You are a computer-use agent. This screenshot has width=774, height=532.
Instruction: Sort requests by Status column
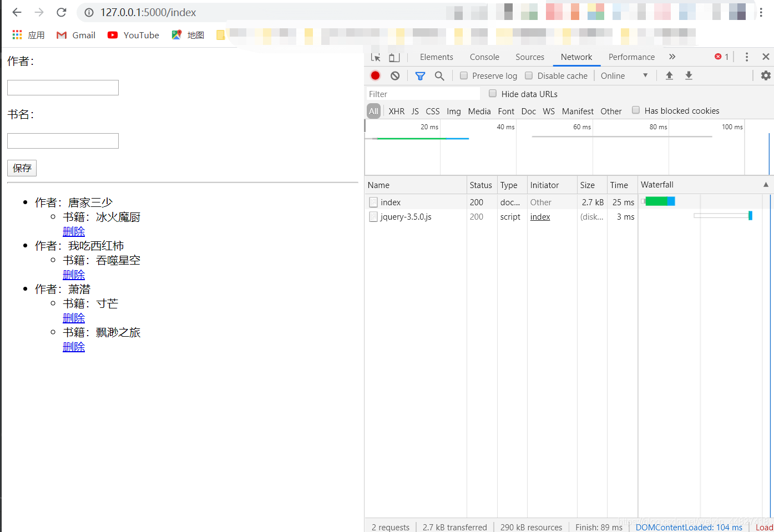(482, 185)
